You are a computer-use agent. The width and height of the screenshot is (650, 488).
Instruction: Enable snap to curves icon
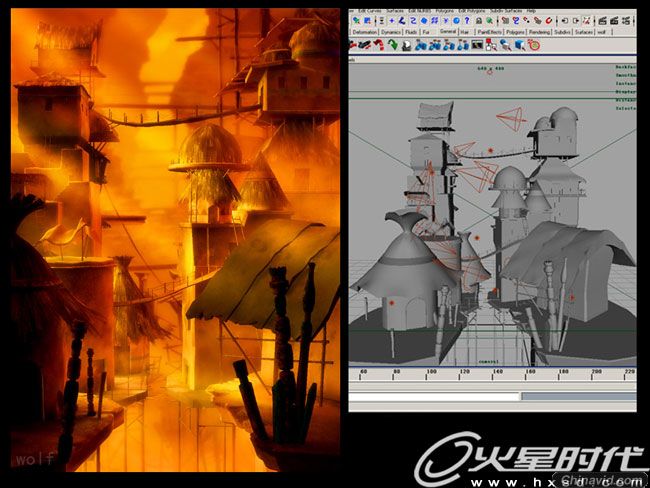click(x=516, y=21)
